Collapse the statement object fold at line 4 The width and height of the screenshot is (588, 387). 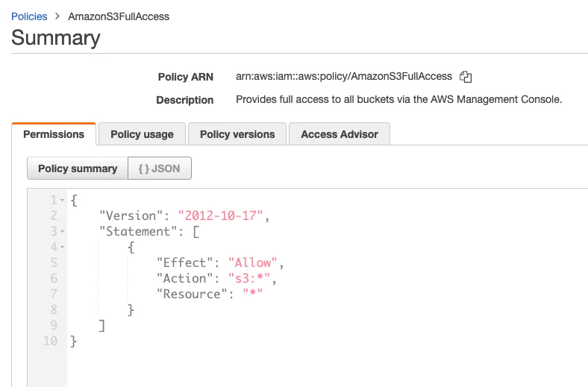[62, 248]
